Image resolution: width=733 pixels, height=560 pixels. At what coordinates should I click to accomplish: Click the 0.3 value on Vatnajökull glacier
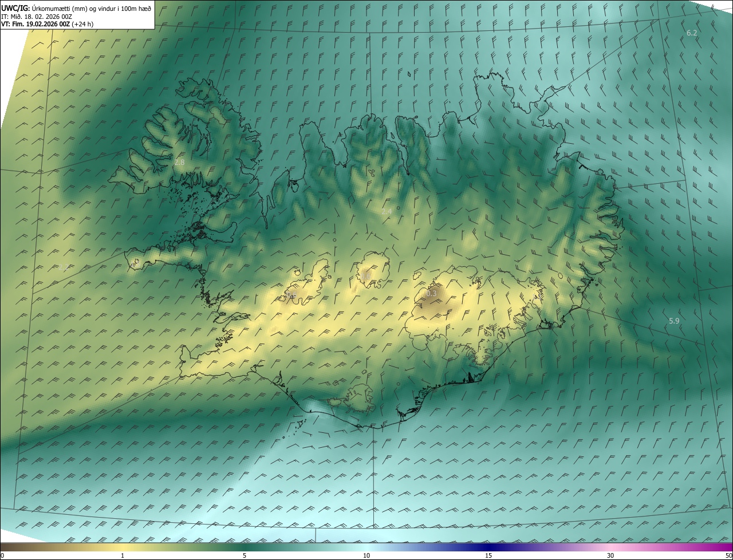431,294
